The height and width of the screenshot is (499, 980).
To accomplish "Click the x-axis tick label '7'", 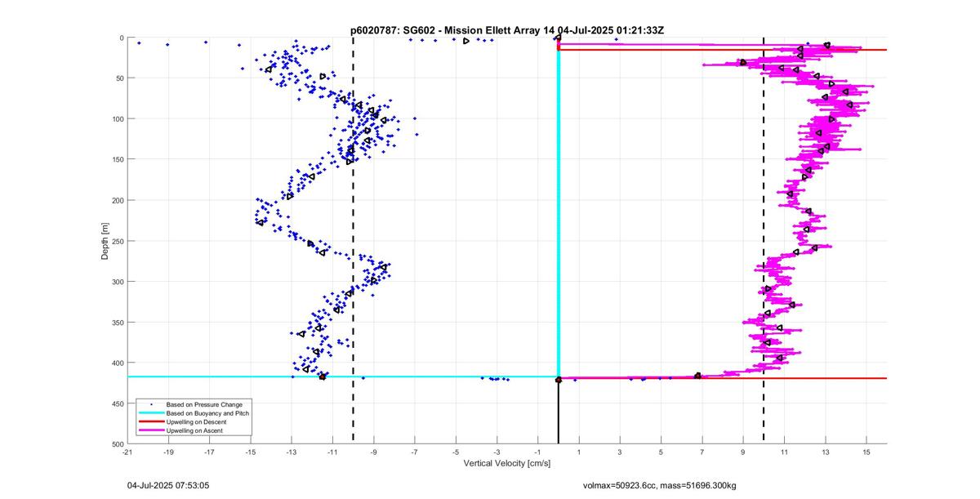I will (702, 452).
